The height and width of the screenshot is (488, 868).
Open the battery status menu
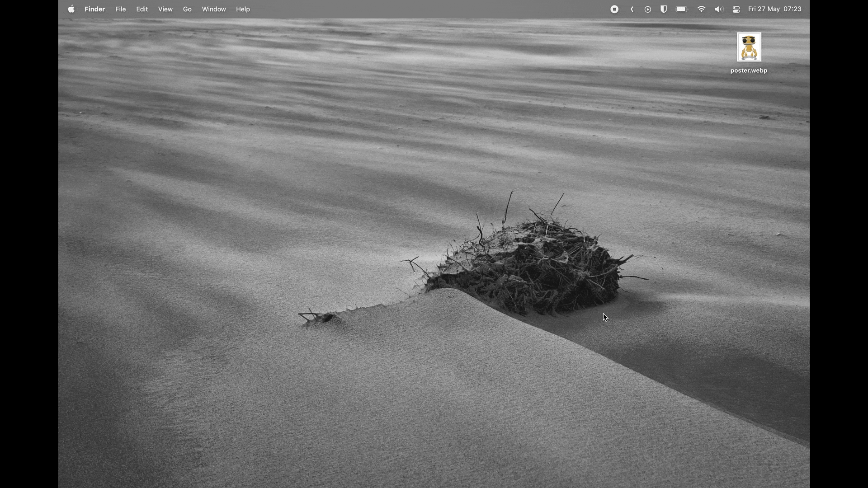tap(682, 9)
